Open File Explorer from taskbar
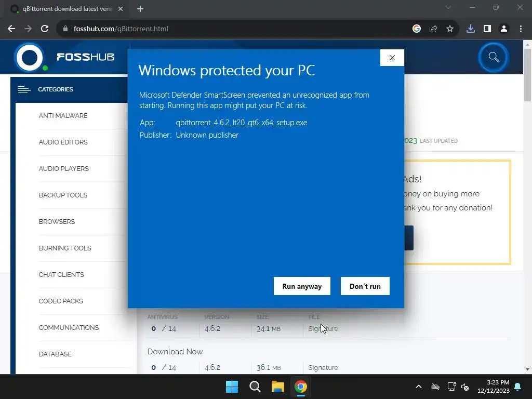 pyautogui.click(x=277, y=387)
